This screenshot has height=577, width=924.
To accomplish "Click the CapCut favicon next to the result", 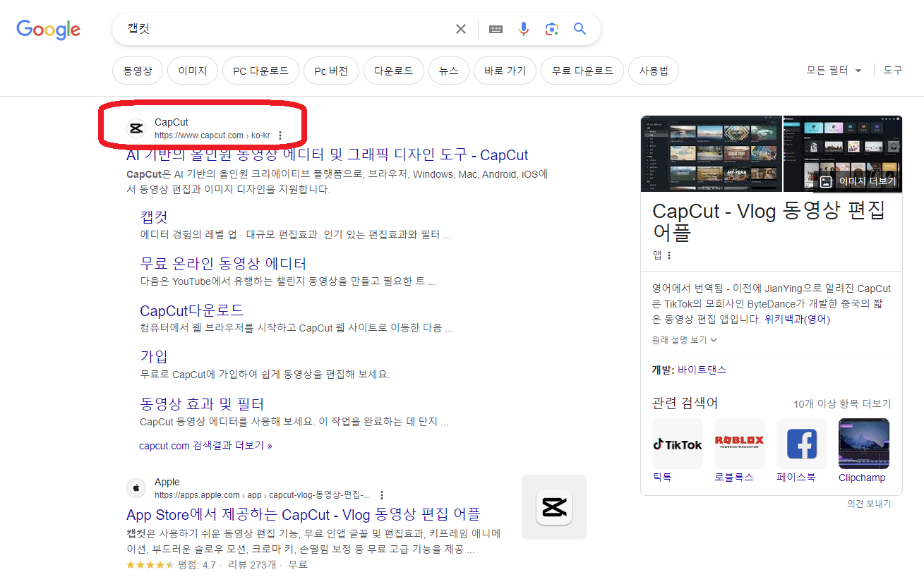I will [x=136, y=128].
